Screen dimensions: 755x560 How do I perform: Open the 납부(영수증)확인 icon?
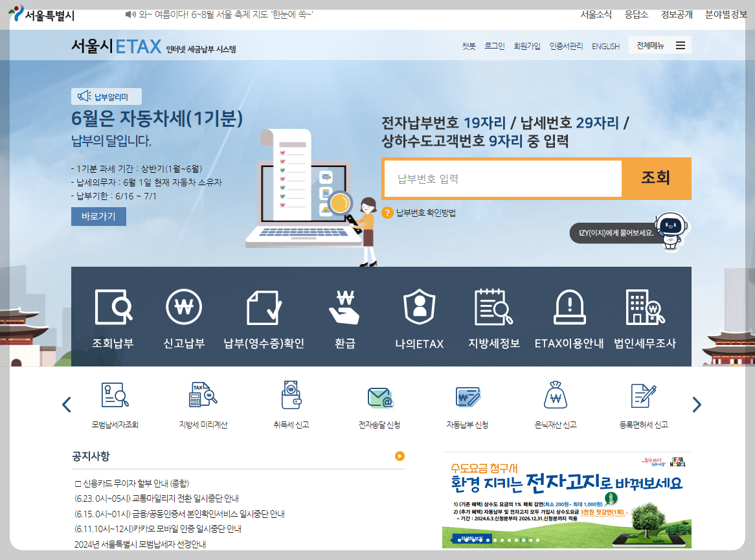point(264,308)
